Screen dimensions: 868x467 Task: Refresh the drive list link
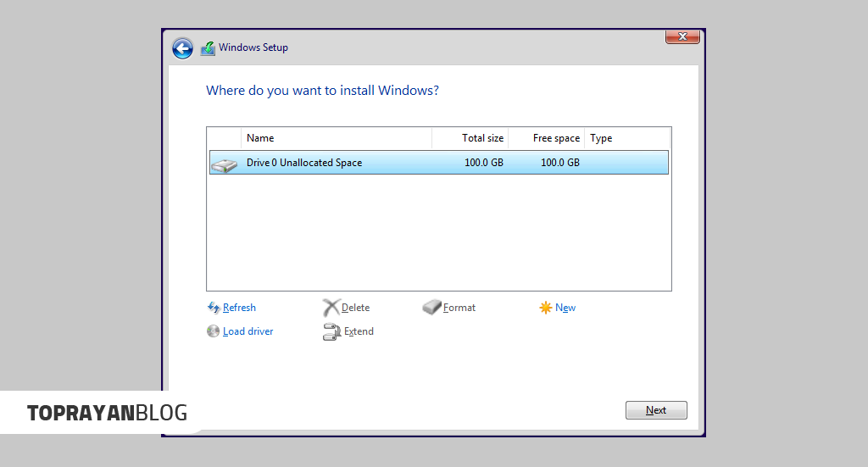(x=239, y=308)
